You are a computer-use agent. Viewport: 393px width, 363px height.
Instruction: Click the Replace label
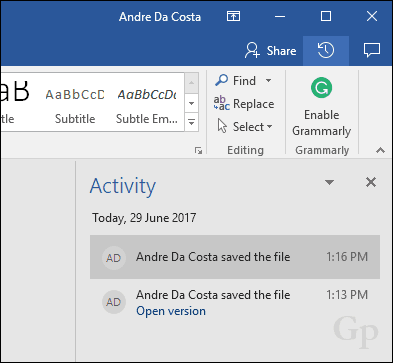[x=254, y=104]
